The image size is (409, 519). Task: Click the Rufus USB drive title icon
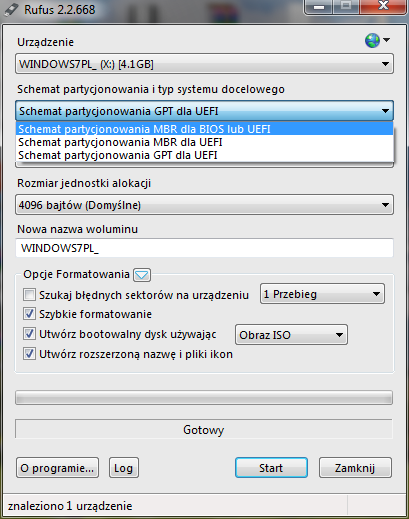pos(12,10)
